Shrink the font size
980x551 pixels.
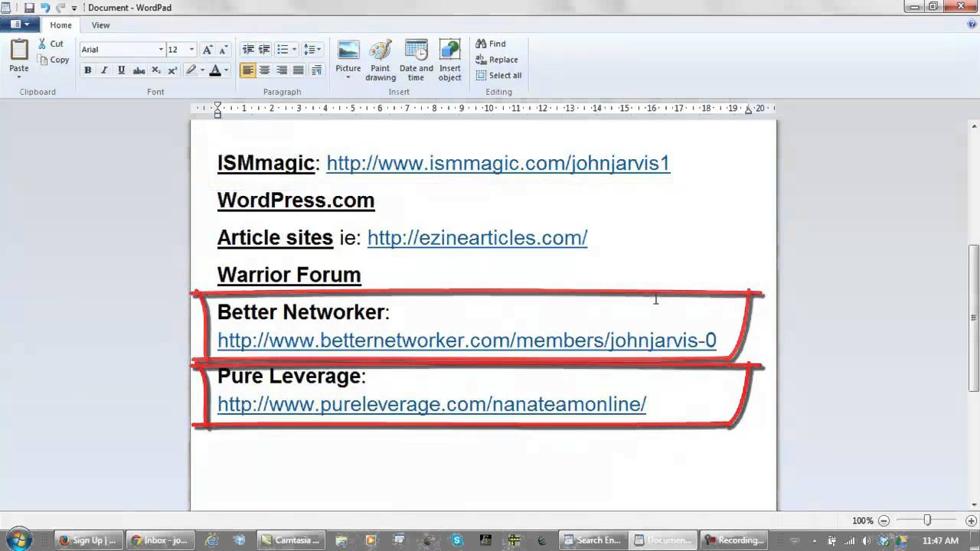pos(223,50)
